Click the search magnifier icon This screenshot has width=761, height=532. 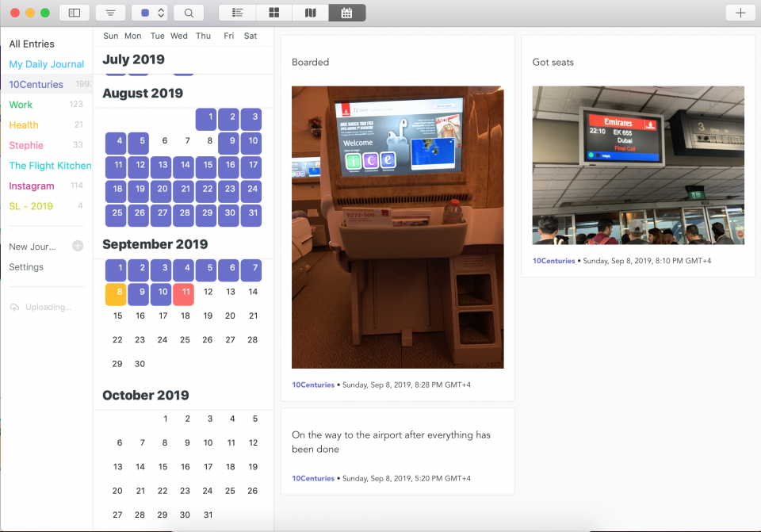coord(189,13)
